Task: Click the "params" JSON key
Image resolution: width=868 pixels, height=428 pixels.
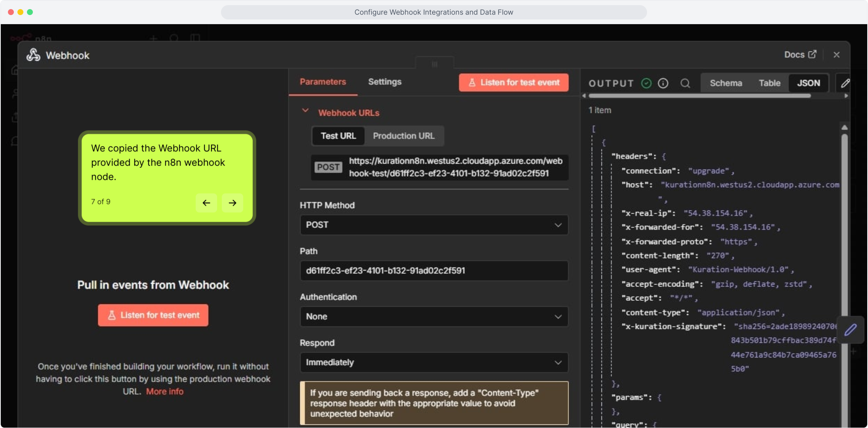Action: pyautogui.click(x=631, y=397)
